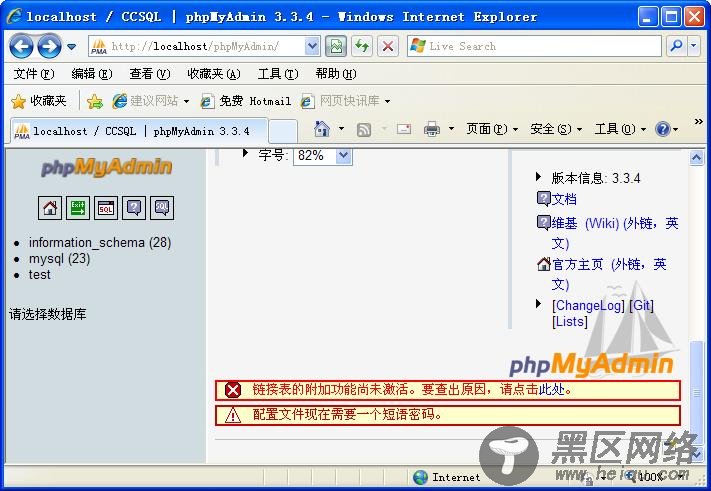Viewport: 711px width, 491px height.
Task: Open the [ChangeLog] link
Action: [588, 306]
